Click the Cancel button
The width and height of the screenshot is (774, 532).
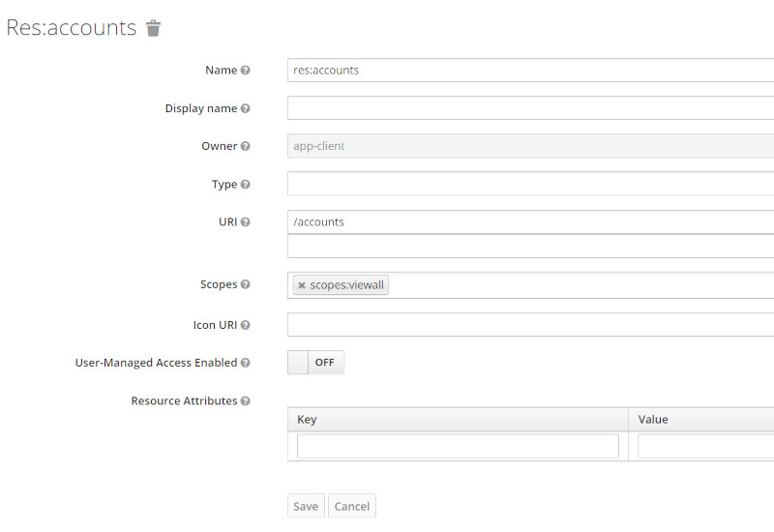[352, 506]
